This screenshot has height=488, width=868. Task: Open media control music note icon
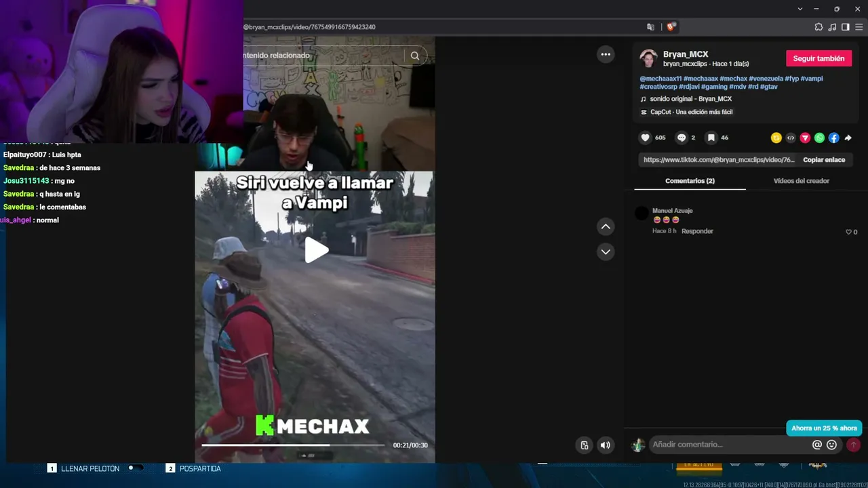click(x=832, y=27)
